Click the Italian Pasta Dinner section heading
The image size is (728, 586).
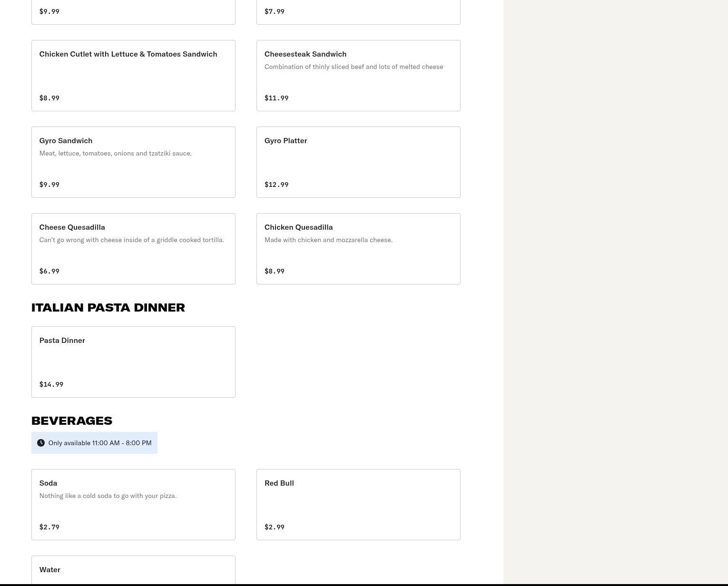pyautogui.click(x=108, y=308)
